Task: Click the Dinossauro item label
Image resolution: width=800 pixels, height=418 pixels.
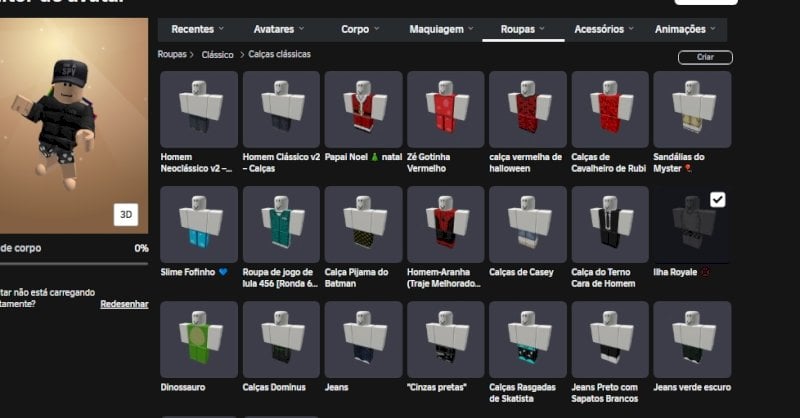Action: tap(183, 387)
